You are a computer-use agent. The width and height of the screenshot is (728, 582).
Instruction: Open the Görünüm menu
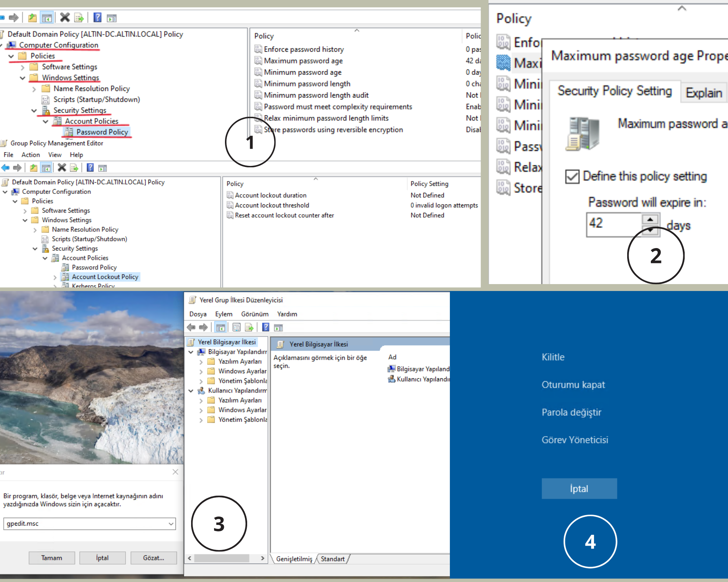click(x=255, y=314)
